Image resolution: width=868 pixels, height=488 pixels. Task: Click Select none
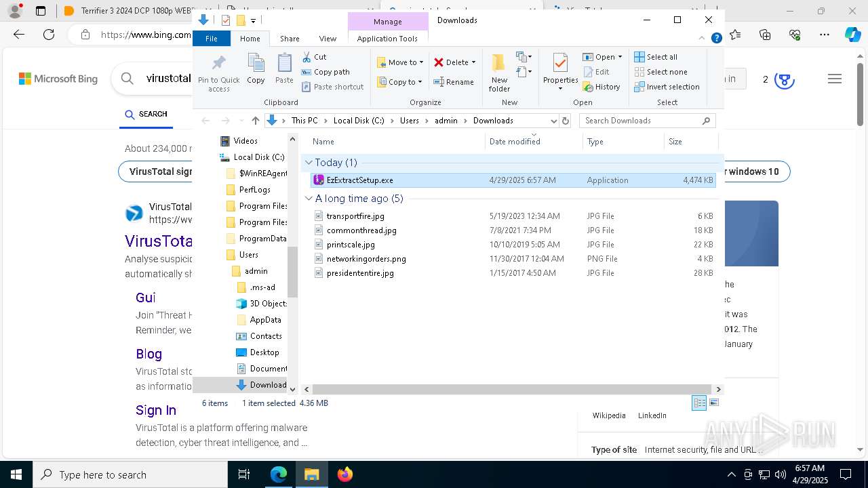tap(660, 72)
